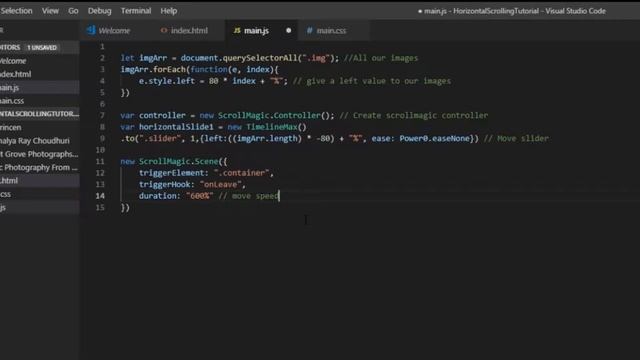Screen dimensions: 640x360
Task: Click line number 14 in the gutter
Action: click(x=100, y=196)
